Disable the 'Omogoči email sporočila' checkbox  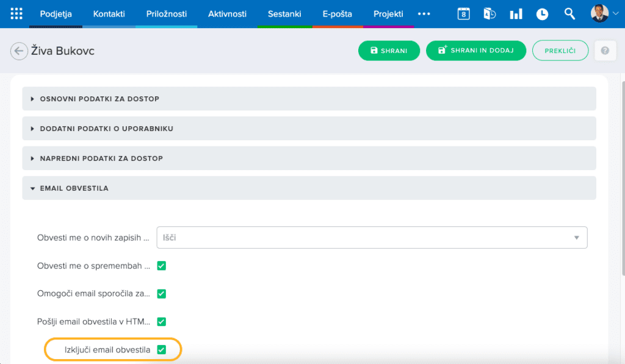tap(162, 294)
